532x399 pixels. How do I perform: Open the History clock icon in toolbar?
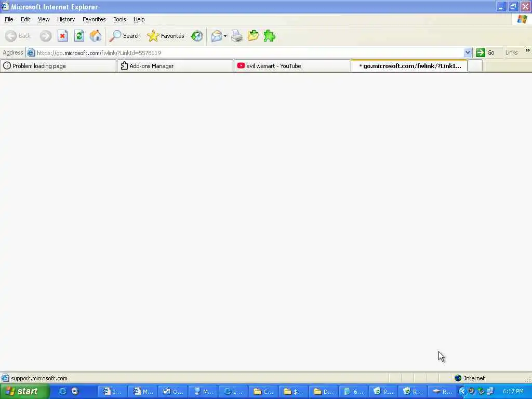point(197,36)
